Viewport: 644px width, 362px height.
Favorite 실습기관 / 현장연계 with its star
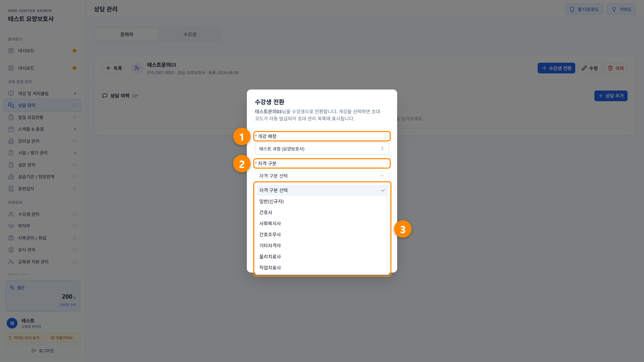(74, 177)
